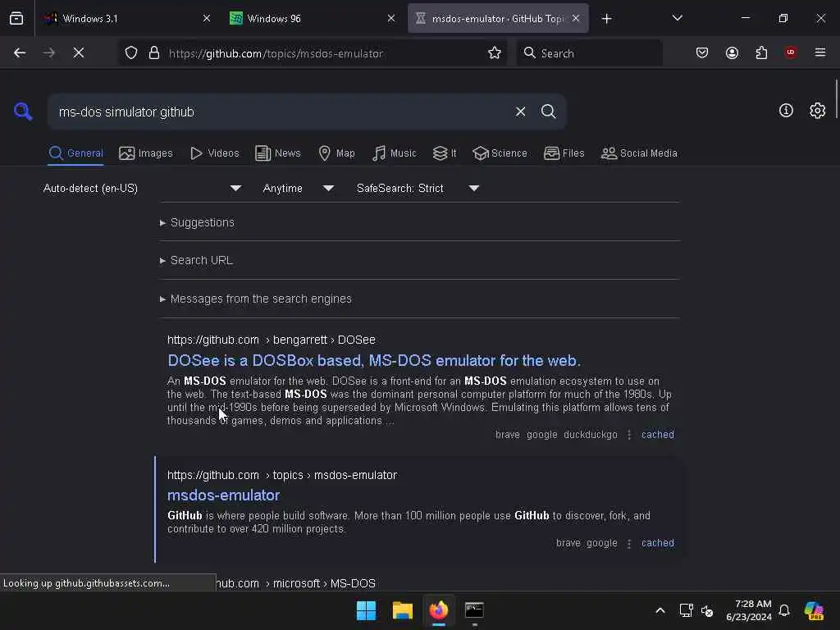Open clock showing 7:28 AM
840x630 pixels.
tap(749, 610)
